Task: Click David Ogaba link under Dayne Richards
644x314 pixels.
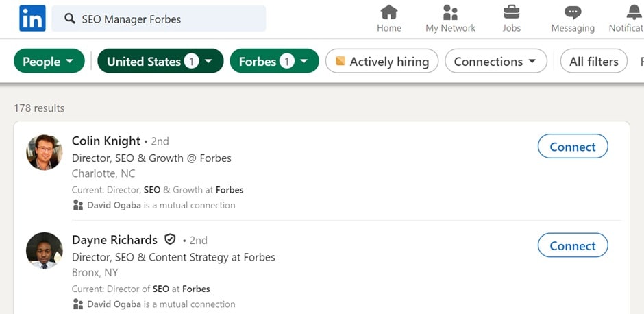Action: [x=114, y=304]
